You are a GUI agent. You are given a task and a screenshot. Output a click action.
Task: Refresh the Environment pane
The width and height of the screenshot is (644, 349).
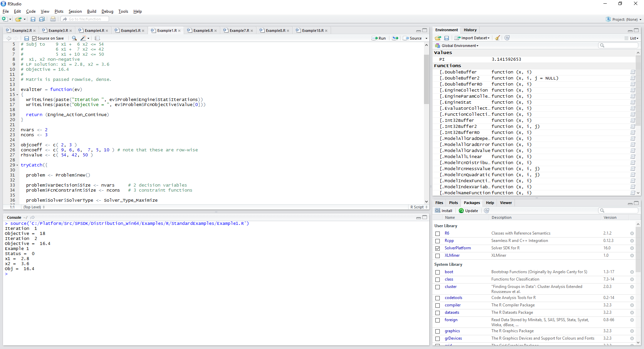pyautogui.click(x=507, y=38)
